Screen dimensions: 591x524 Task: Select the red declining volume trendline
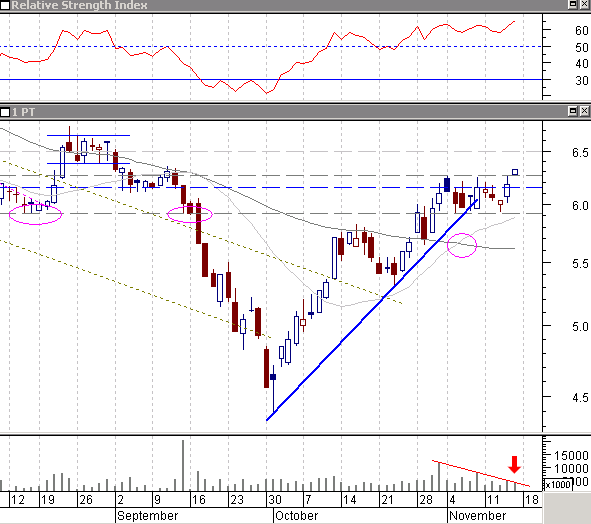(x=481, y=473)
